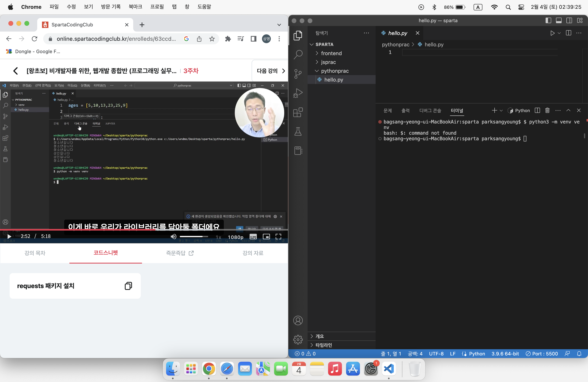Expand the jsprac folder
Image resolution: width=588 pixels, height=382 pixels.
(x=328, y=62)
